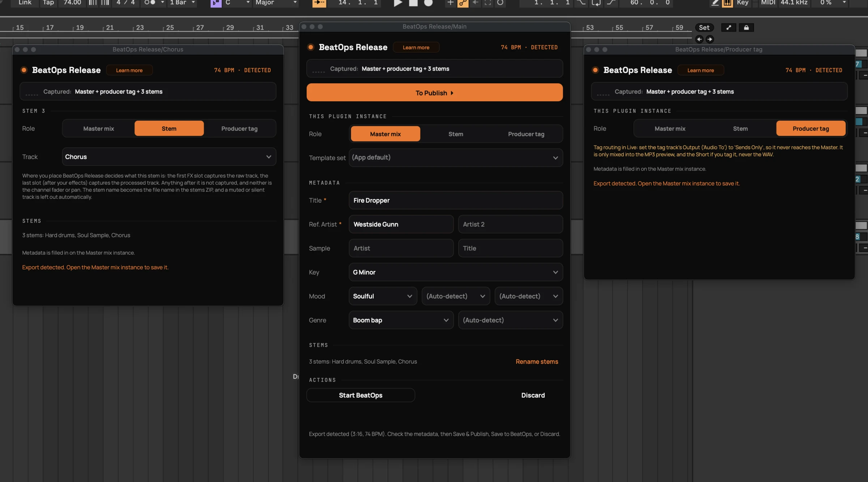The width and height of the screenshot is (868, 482).
Task: Toggle the orange Follow playback icon
Action: [319, 3]
